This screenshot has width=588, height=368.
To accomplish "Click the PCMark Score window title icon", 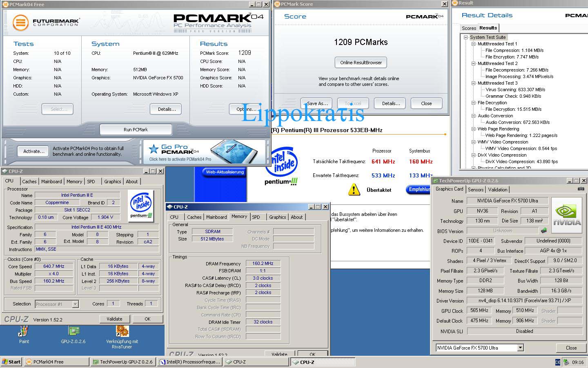I will [277, 4].
